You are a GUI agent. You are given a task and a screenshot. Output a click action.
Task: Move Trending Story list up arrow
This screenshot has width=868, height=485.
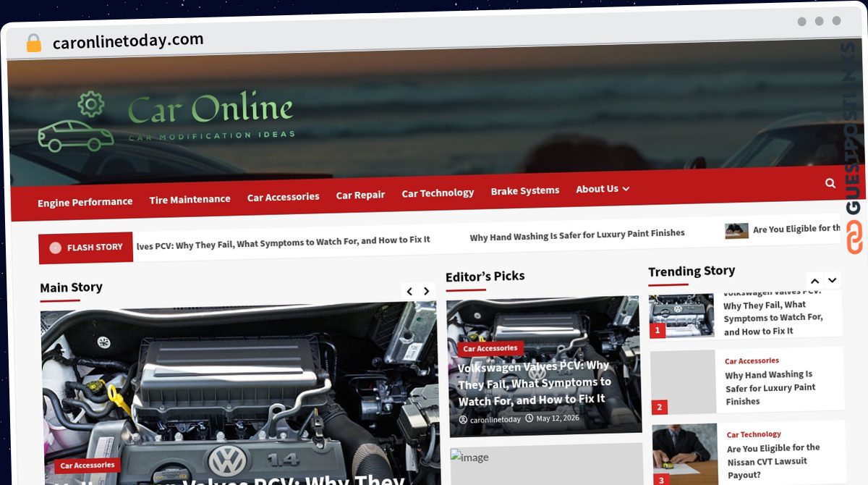[x=815, y=281]
